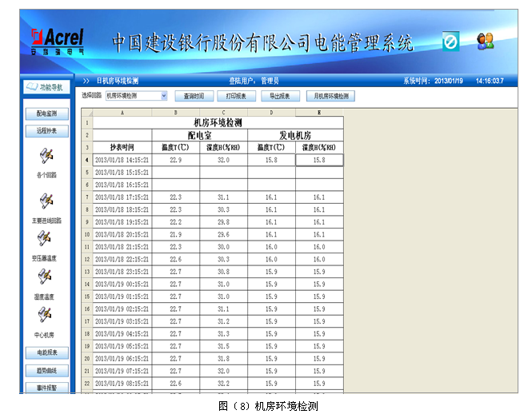Click the 中国建设银行股份有限公司电能管理系统 title
The height and width of the screenshot is (418, 532).
262,42
